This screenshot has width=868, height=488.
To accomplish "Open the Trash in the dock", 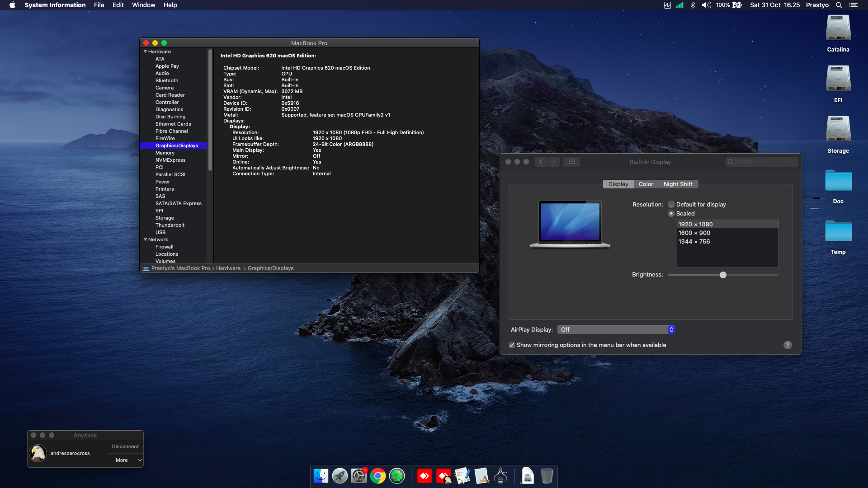I will pos(547,476).
